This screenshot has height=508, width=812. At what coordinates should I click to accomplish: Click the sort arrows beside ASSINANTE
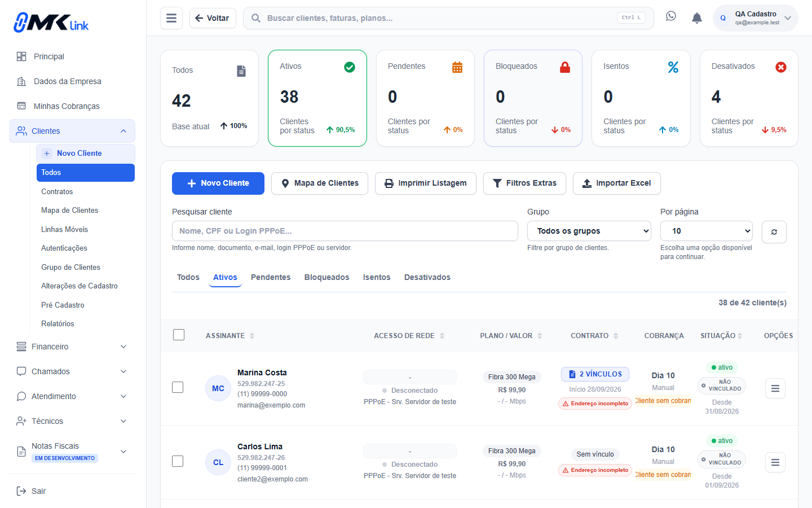252,336
